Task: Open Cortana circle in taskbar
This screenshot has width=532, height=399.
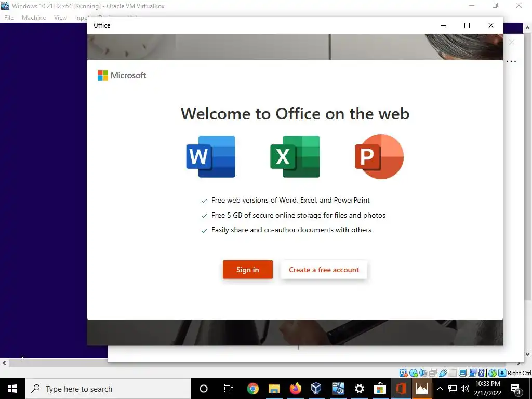Action: (x=204, y=389)
